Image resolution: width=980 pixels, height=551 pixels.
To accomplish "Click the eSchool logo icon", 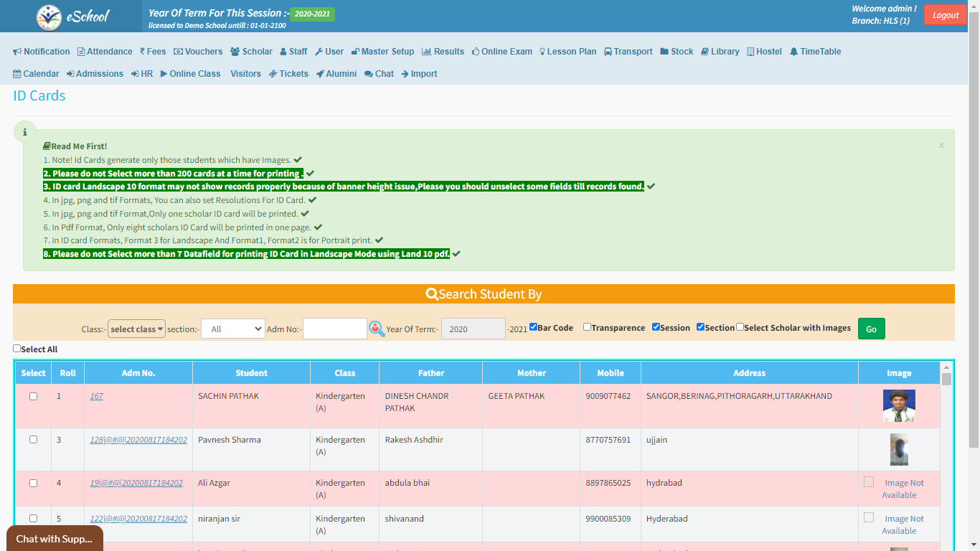I will point(50,17).
